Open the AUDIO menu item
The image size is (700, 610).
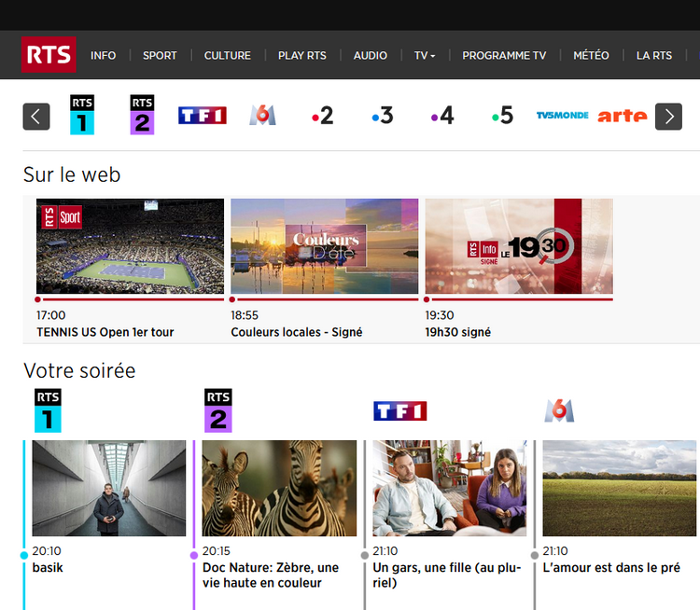[371, 55]
